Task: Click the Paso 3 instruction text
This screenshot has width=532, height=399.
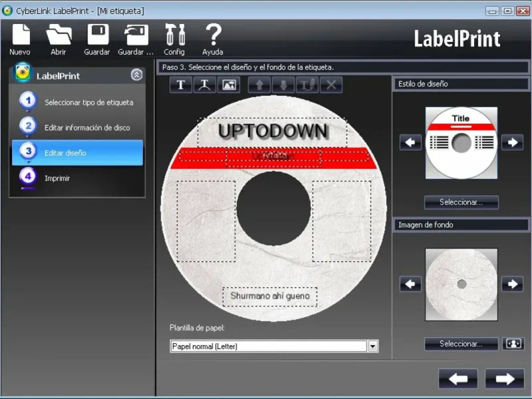Action: pos(247,67)
